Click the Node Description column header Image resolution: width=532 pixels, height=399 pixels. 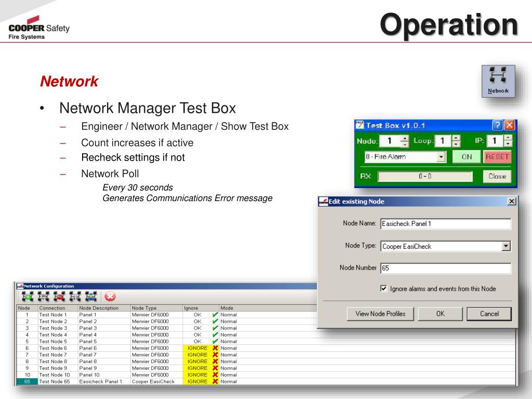[x=104, y=308]
